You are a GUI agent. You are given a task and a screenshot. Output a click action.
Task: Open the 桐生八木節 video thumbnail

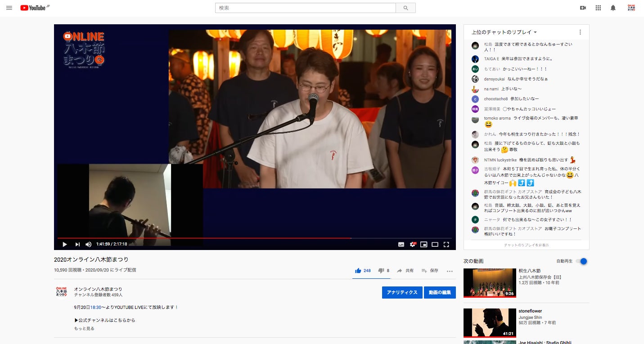point(490,283)
